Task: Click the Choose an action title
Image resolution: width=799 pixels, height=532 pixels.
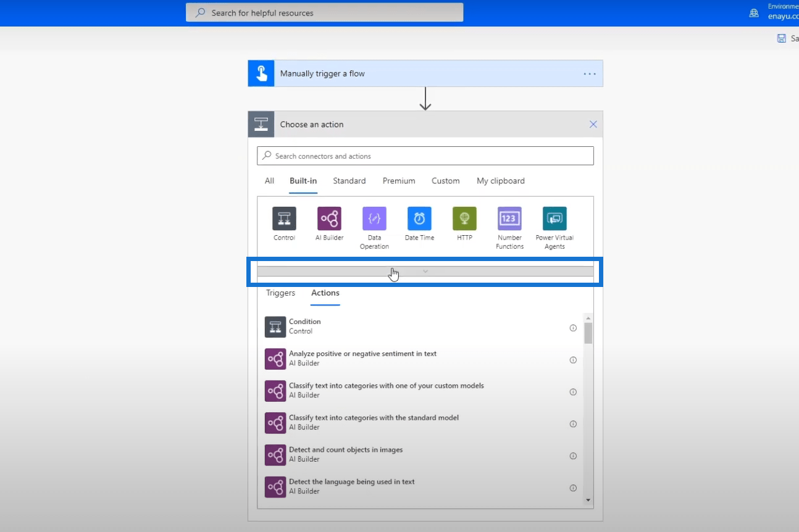Action: (312, 124)
